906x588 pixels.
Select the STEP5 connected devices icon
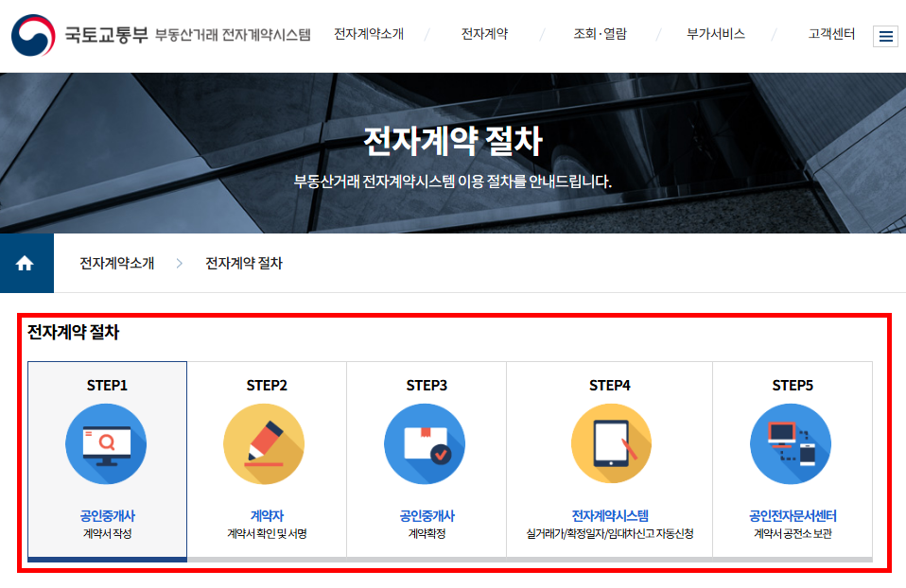click(791, 443)
